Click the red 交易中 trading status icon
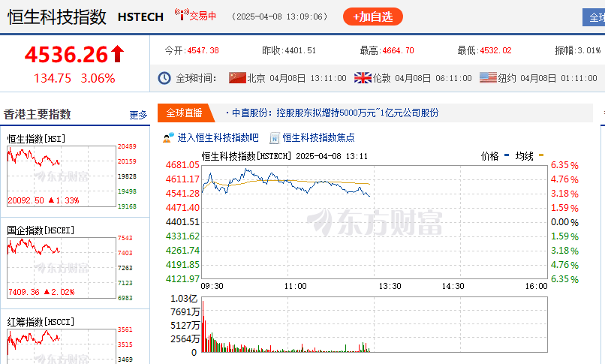Screen dimensions: 605x364 tap(181, 15)
